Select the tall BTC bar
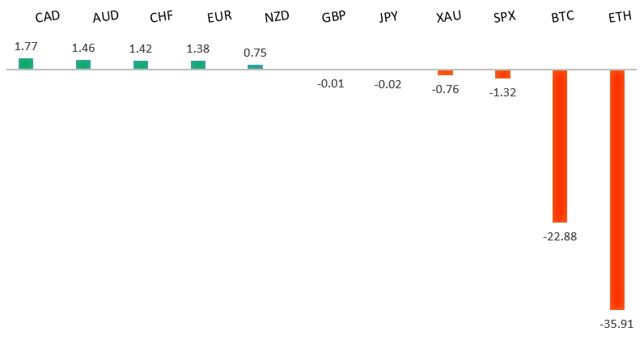 pyautogui.click(x=560, y=146)
